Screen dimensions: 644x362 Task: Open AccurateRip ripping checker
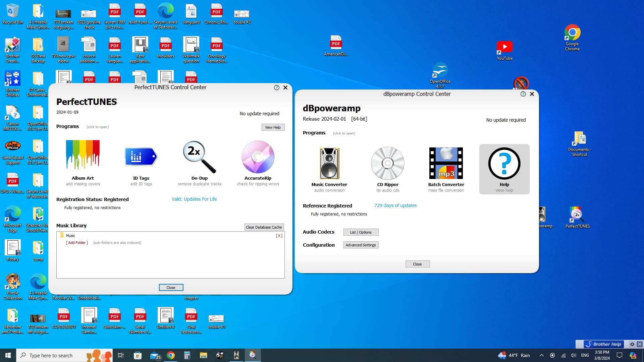point(258,163)
